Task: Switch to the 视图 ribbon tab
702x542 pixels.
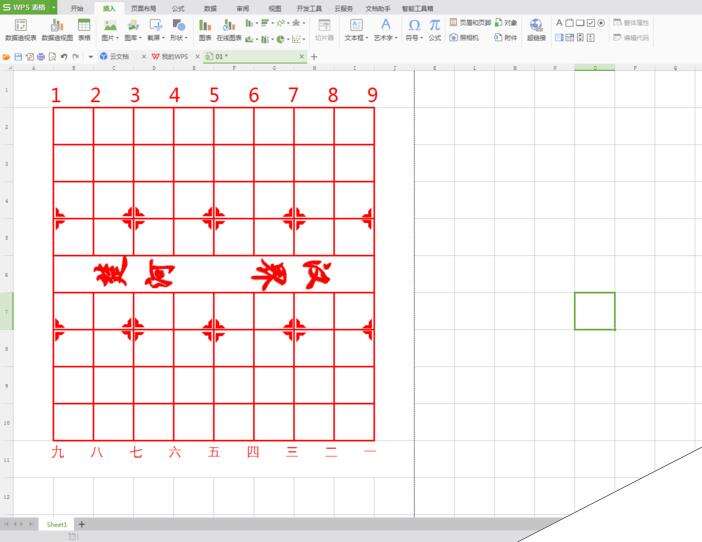Action: tap(275, 9)
